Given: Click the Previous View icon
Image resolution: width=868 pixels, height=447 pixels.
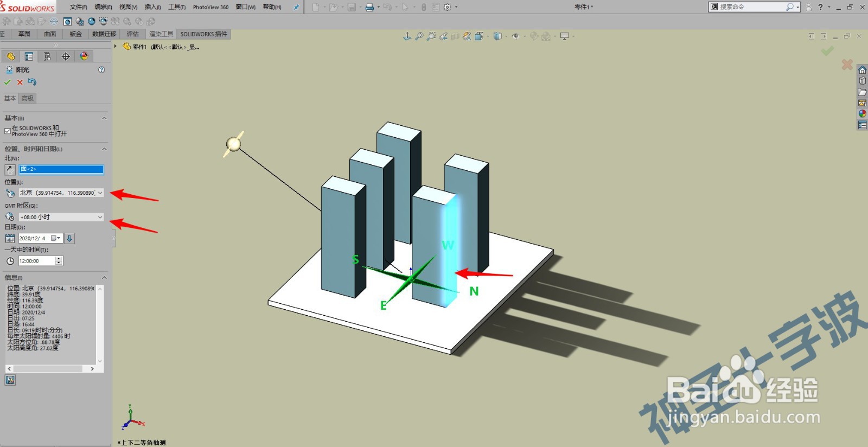Looking at the screenshot, I should click(443, 36).
